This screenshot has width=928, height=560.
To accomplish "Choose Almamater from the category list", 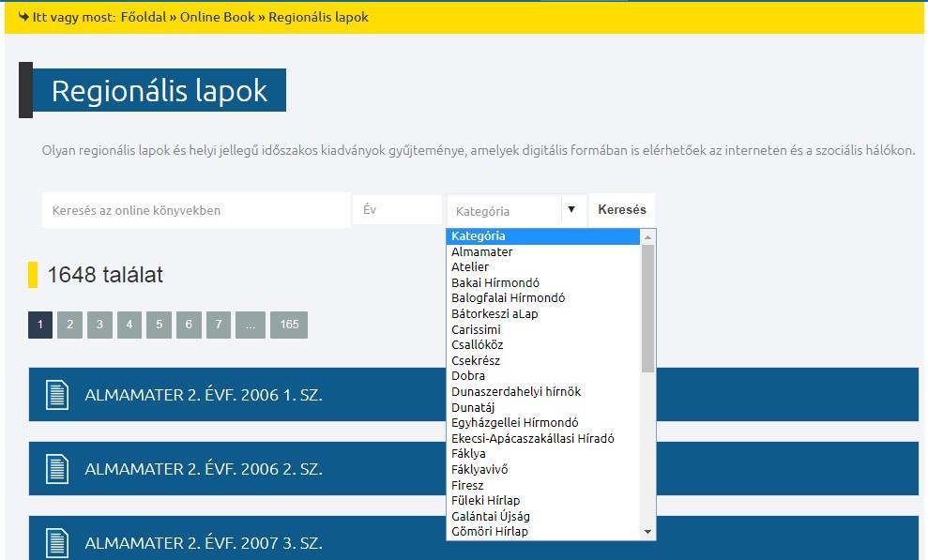I will click(543, 252).
